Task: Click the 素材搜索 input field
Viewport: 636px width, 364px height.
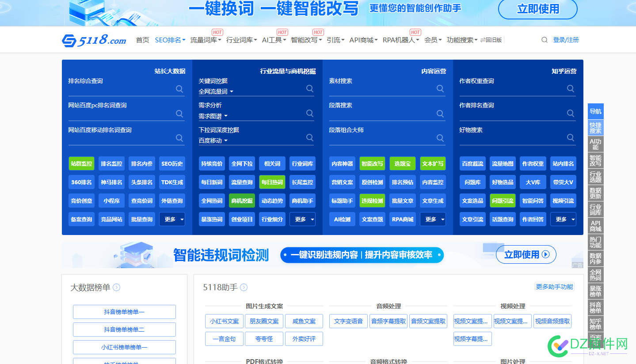Action: point(387,89)
